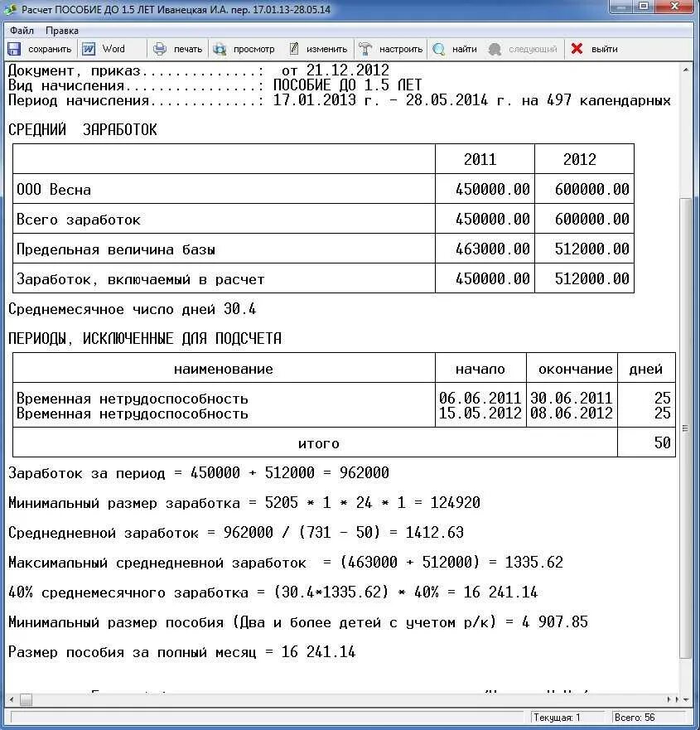Click the 2011 column header

480,159
